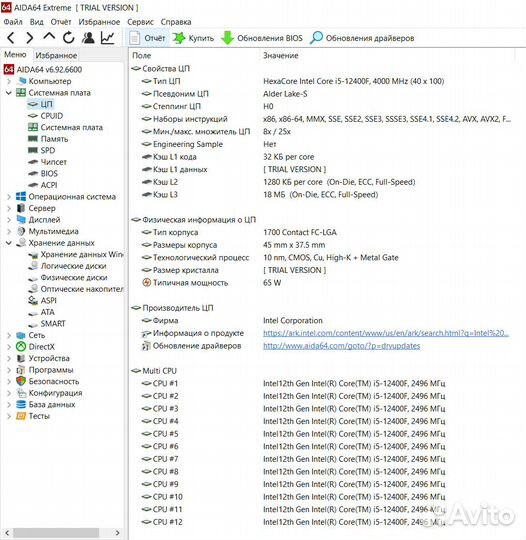526x540 pixels.
Task: Open the Файл menu
Action: coord(13,22)
